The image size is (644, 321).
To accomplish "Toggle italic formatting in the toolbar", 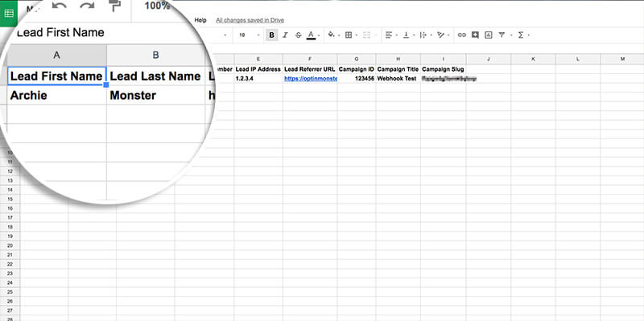I will pyautogui.click(x=285, y=35).
